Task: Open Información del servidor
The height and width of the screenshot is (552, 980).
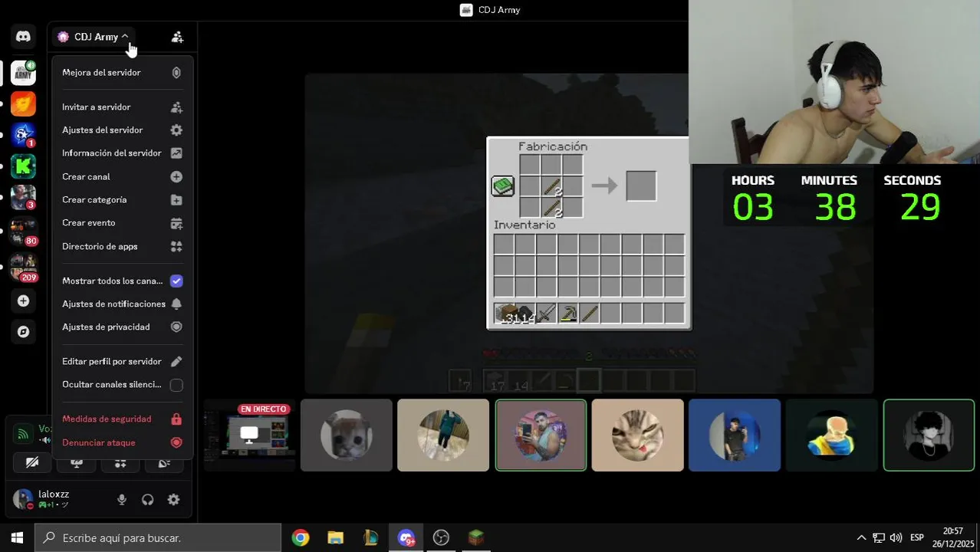Action: pos(123,153)
